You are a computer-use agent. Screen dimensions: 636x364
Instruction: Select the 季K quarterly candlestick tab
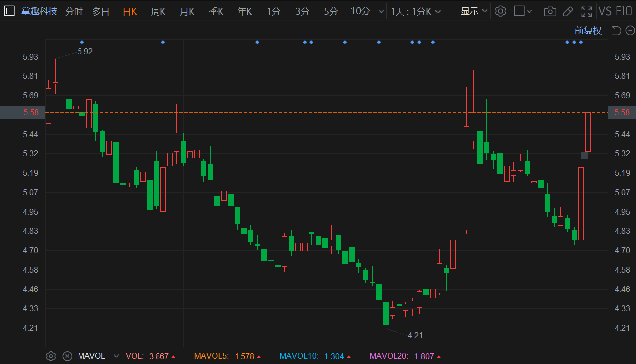[216, 11]
